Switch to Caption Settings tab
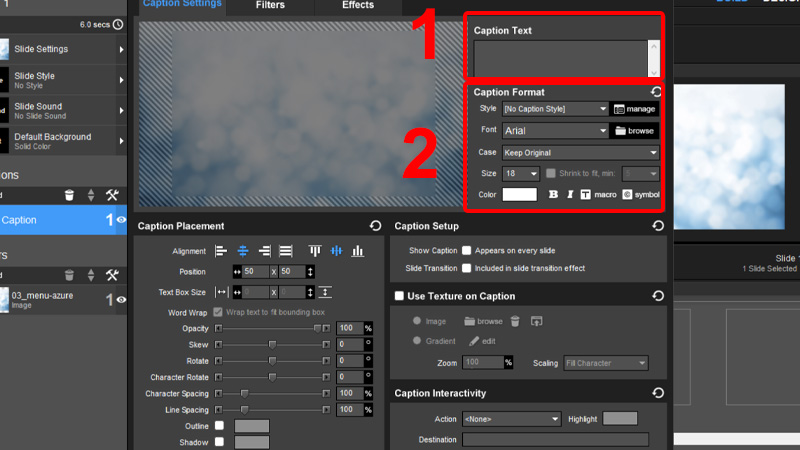This screenshot has height=450, width=800. pyautogui.click(x=182, y=4)
